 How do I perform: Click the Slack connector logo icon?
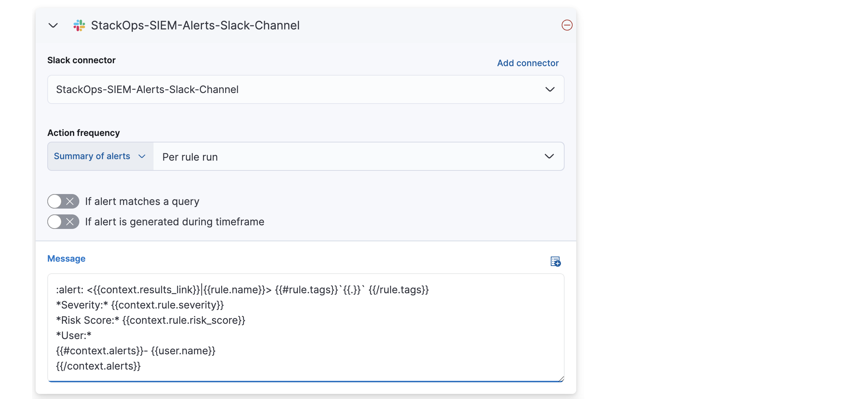[79, 25]
